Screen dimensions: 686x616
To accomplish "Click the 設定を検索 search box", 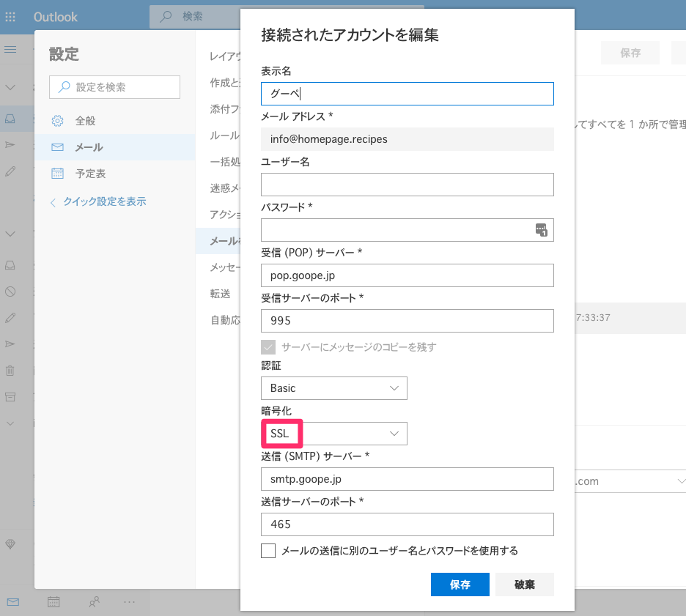I will pos(114,87).
